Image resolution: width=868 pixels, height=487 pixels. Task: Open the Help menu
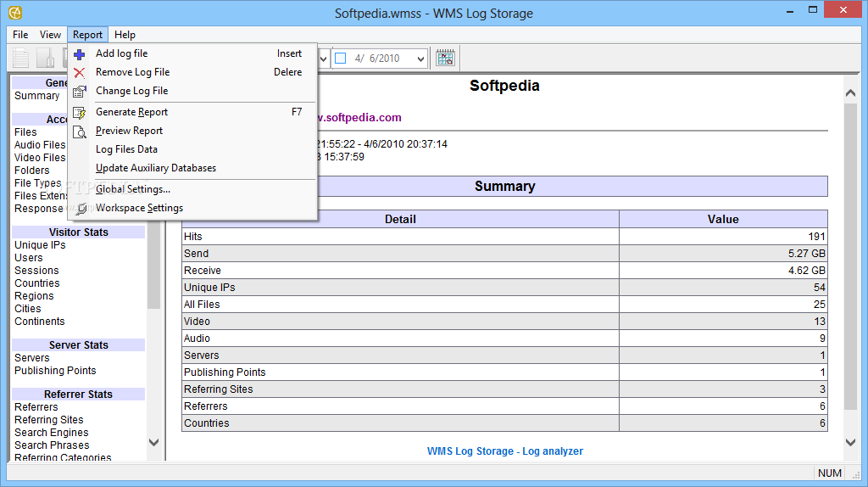tap(125, 34)
